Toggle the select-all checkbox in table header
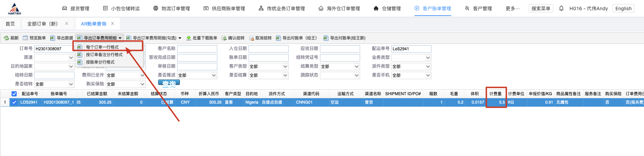The width and height of the screenshot is (644, 156). (x=14, y=94)
